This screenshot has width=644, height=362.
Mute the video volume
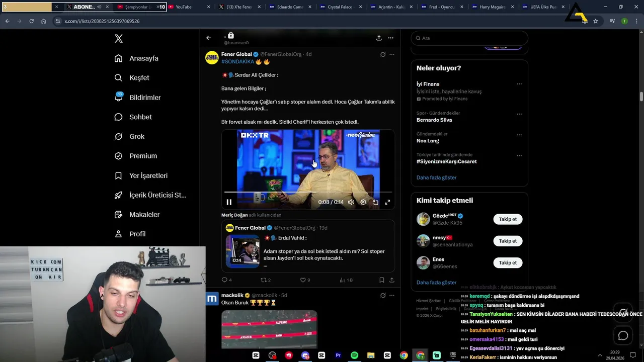[351, 202]
